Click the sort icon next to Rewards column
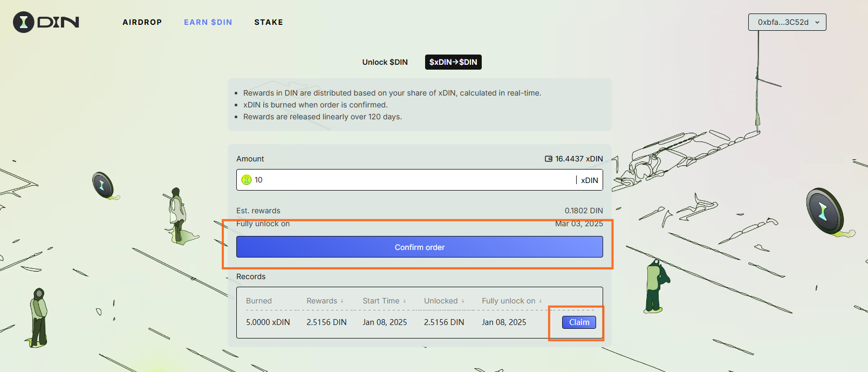 click(x=342, y=301)
